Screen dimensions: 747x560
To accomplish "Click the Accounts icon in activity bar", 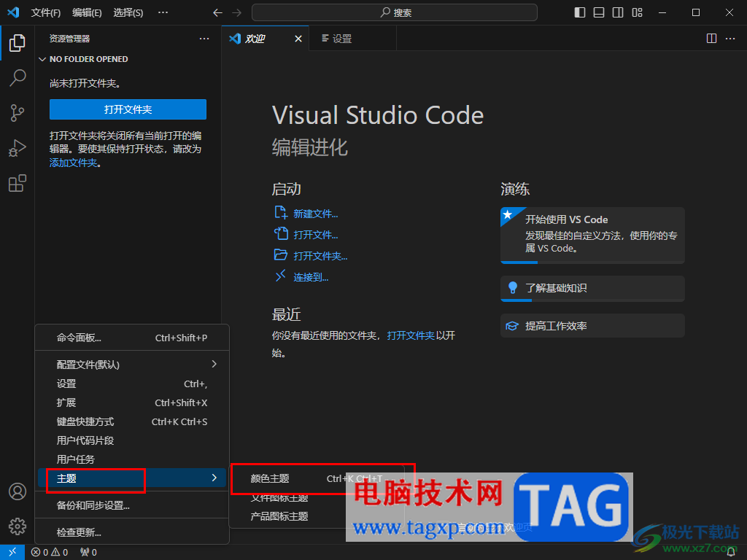I will click(x=18, y=491).
